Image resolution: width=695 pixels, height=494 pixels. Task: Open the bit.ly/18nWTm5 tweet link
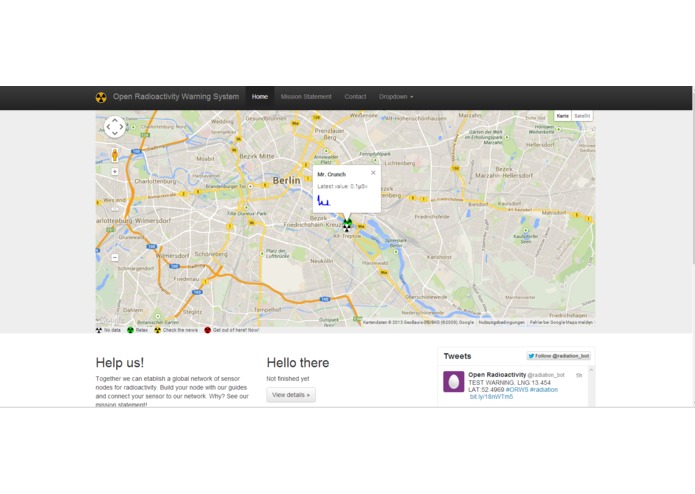pyautogui.click(x=491, y=397)
